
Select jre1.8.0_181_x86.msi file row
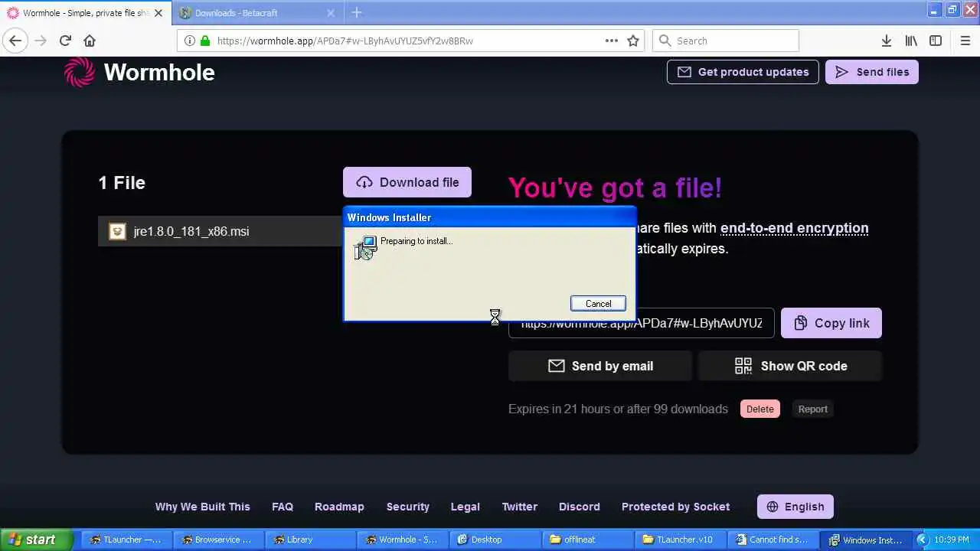pos(220,231)
